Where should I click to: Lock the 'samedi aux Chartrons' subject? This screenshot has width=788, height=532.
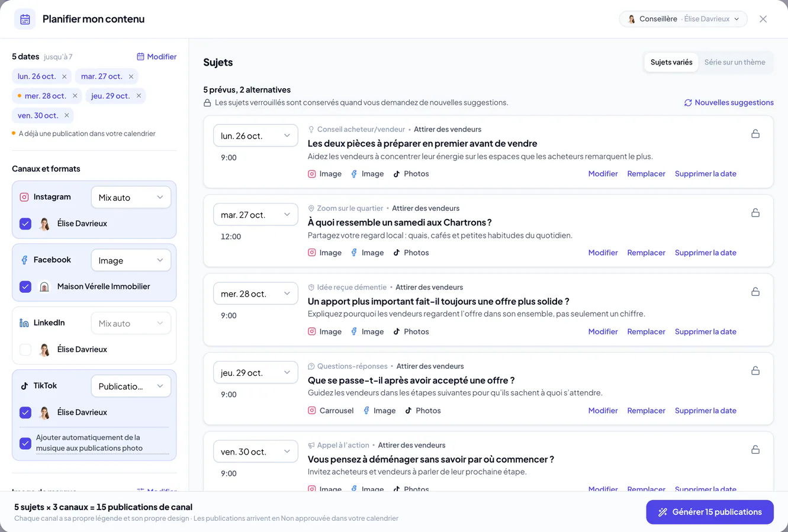755,212
